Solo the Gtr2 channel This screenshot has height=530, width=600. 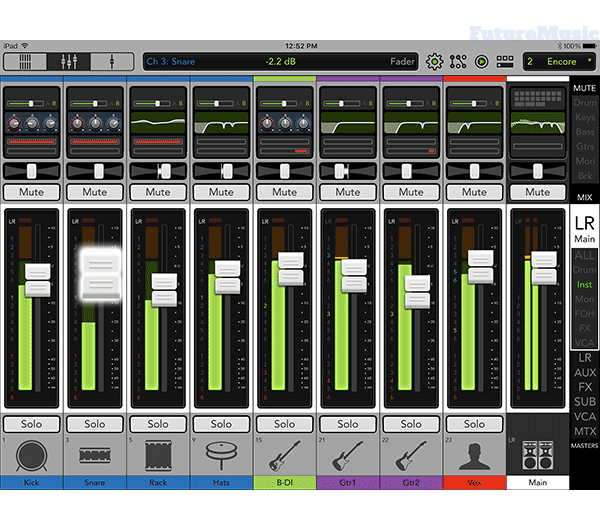(x=411, y=424)
